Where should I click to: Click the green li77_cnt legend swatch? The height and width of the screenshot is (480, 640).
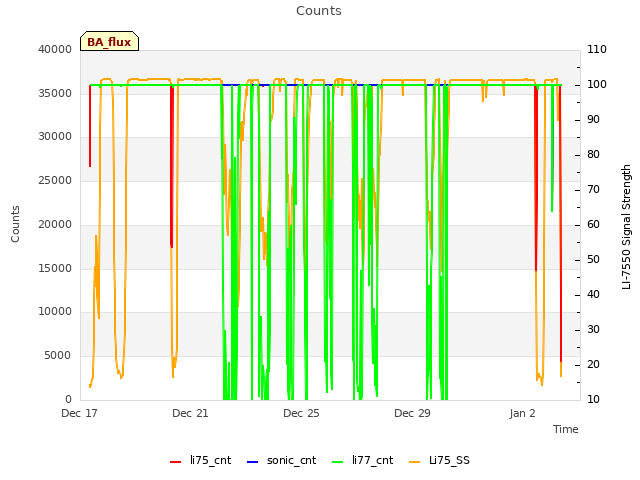click(338, 462)
